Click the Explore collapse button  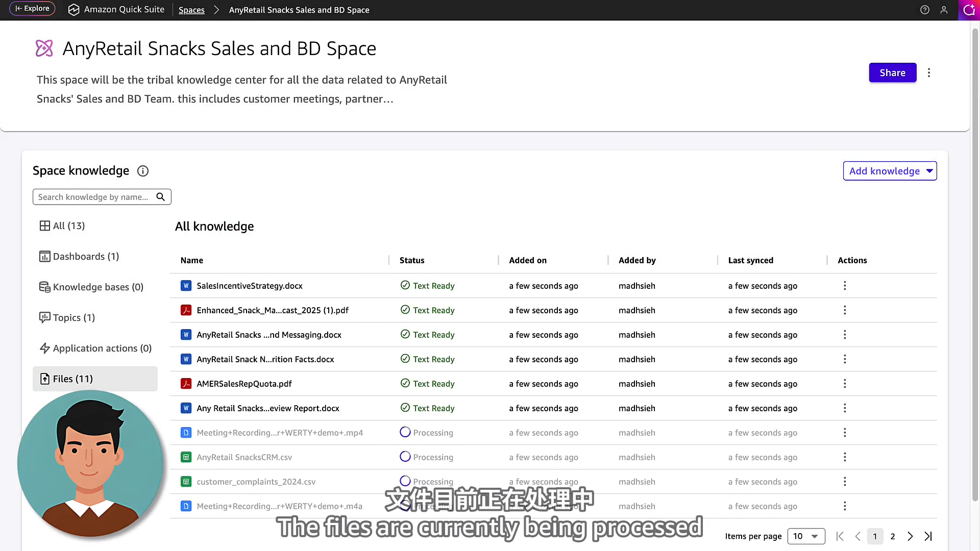32,9
